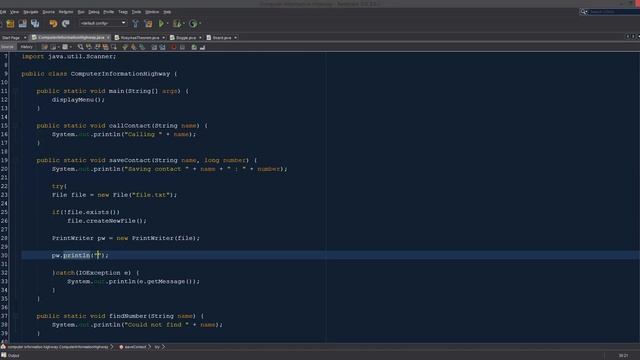
Task: Expand breadcrumb chevron after class name
Action: point(111,347)
